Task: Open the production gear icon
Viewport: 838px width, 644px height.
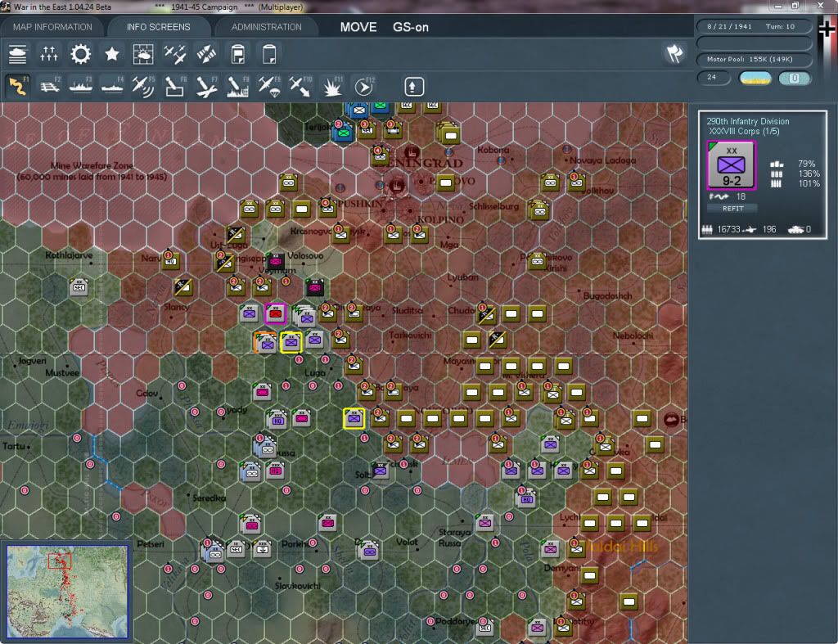Action: 81,54
